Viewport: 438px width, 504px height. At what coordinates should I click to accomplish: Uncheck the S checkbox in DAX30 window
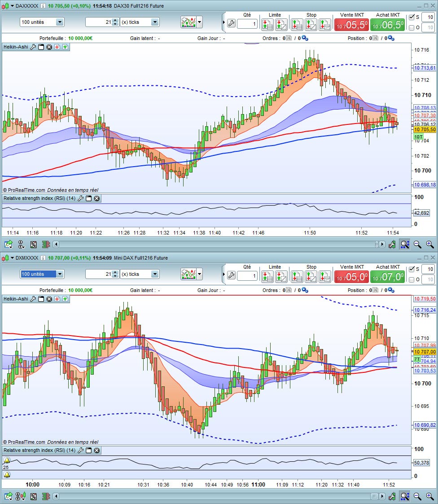tap(412, 18)
